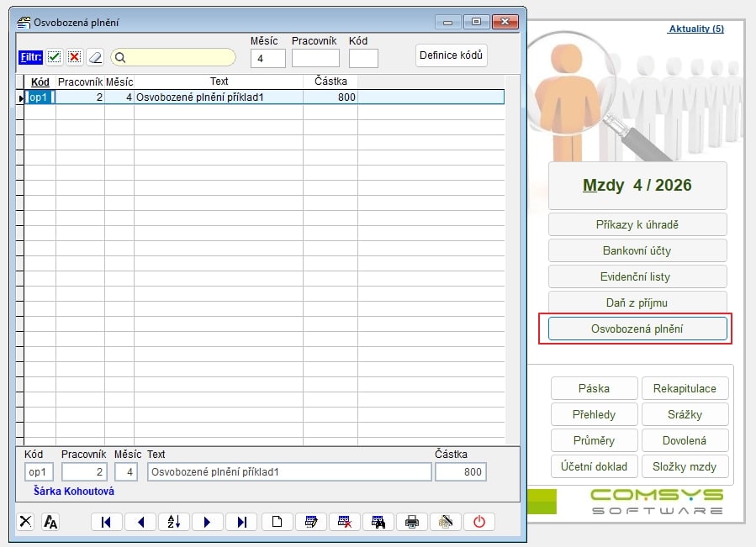Click the printer icon
This screenshot has height=547, width=756.
tap(411, 522)
